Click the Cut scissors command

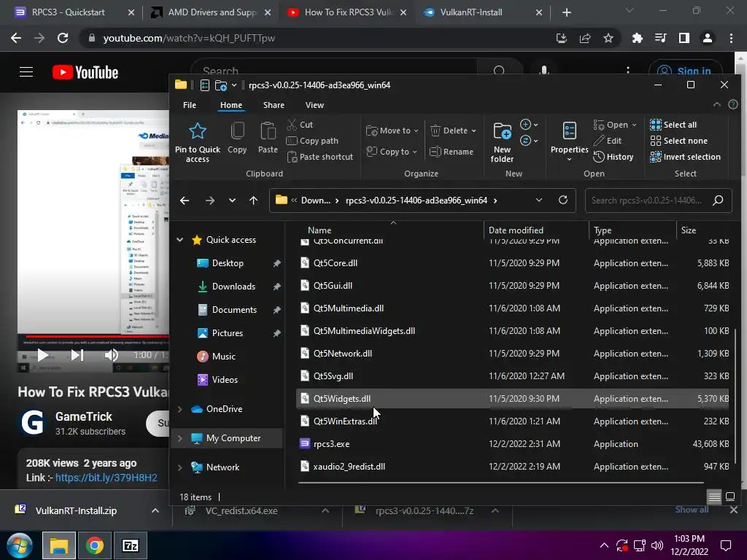[x=300, y=125]
